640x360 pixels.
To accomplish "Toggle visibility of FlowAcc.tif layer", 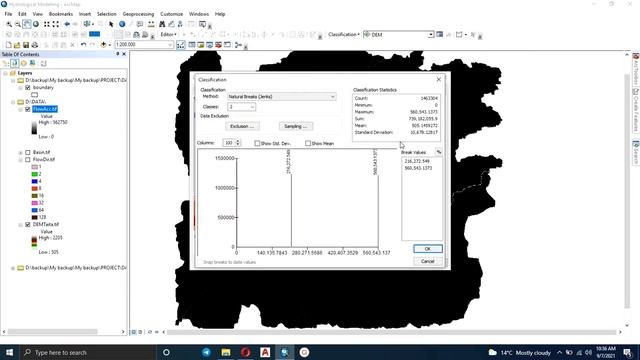I will point(28,109).
